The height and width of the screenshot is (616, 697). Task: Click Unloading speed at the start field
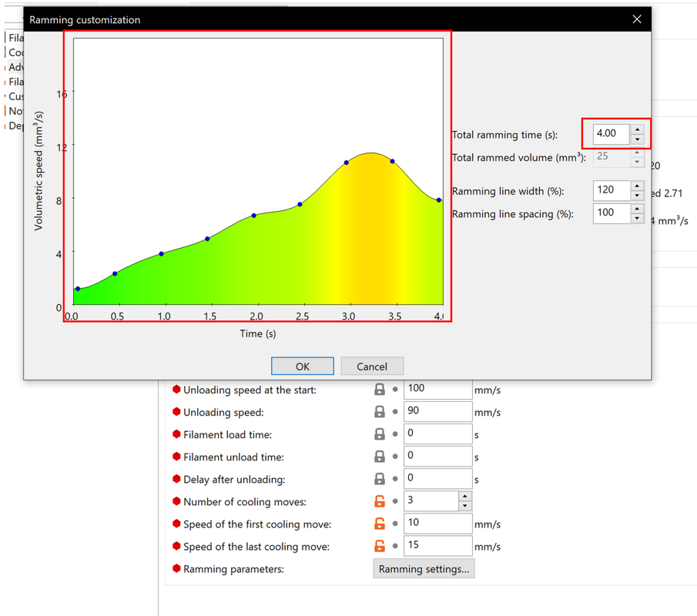[438, 390]
